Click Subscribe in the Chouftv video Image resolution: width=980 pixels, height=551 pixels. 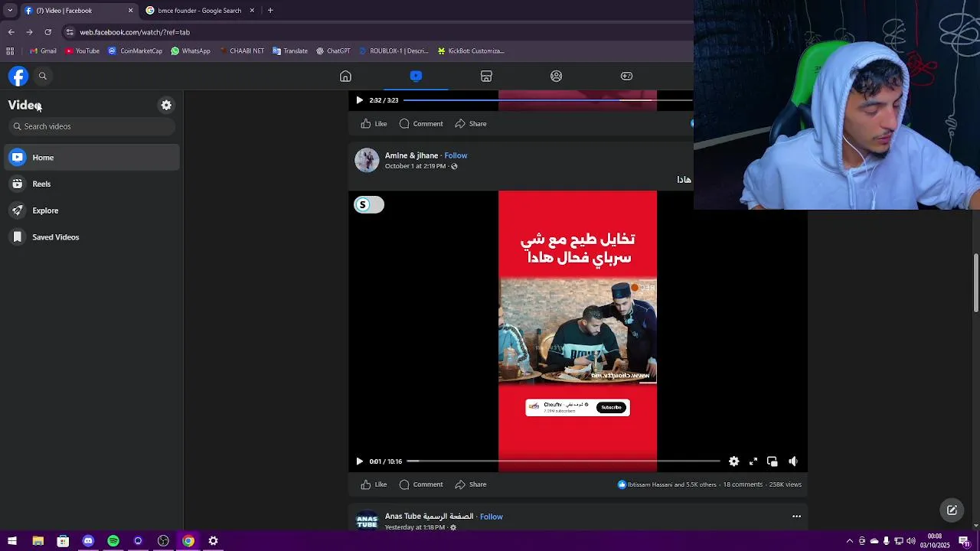click(x=611, y=407)
